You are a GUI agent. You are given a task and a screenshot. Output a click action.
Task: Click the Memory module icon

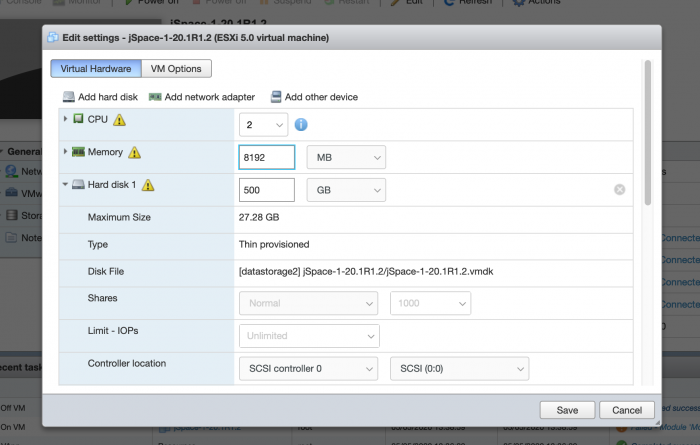[x=78, y=152]
